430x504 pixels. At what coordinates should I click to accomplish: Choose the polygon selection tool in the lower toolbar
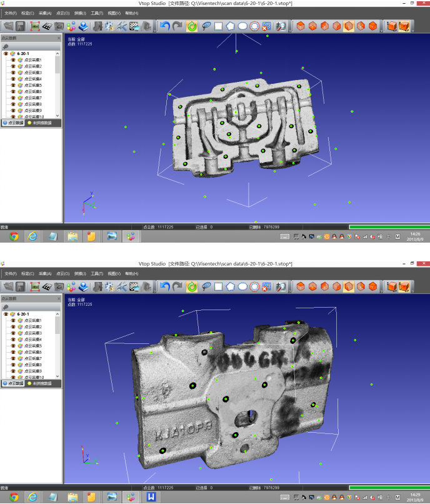point(230,286)
